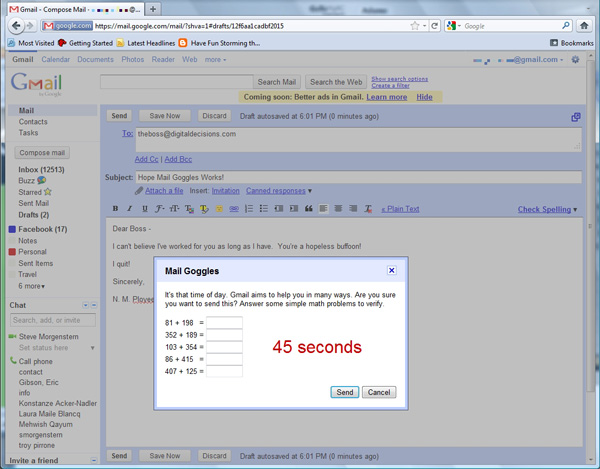Apply quote formatting to the text
This screenshot has width=600, height=469.
click(308, 208)
